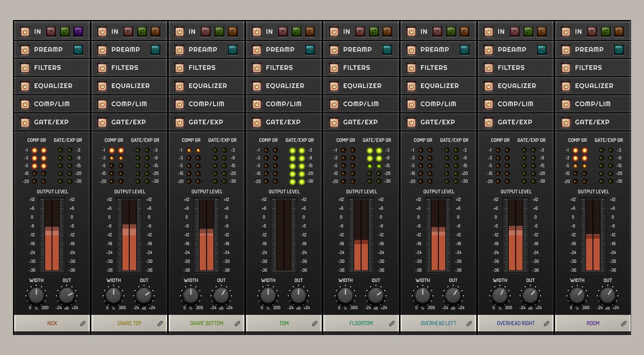This screenshot has height=355, width=644.
Task: Toggle HQ on OVERHEAD LEFT preamp
Action: (x=464, y=50)
